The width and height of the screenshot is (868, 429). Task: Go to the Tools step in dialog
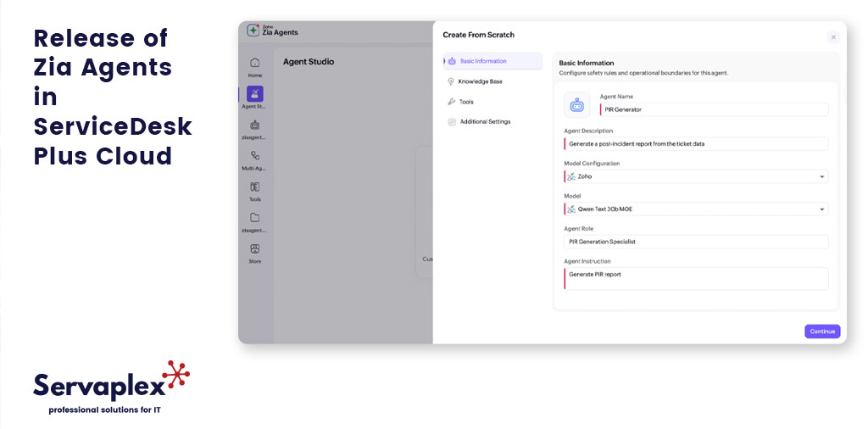click(x=460, y=102)
